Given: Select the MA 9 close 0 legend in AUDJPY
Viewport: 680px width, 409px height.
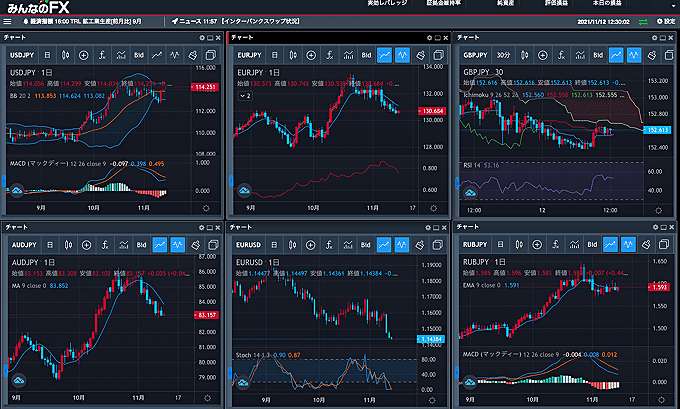Looking at the screenshot, I should [x=29, y=286].
